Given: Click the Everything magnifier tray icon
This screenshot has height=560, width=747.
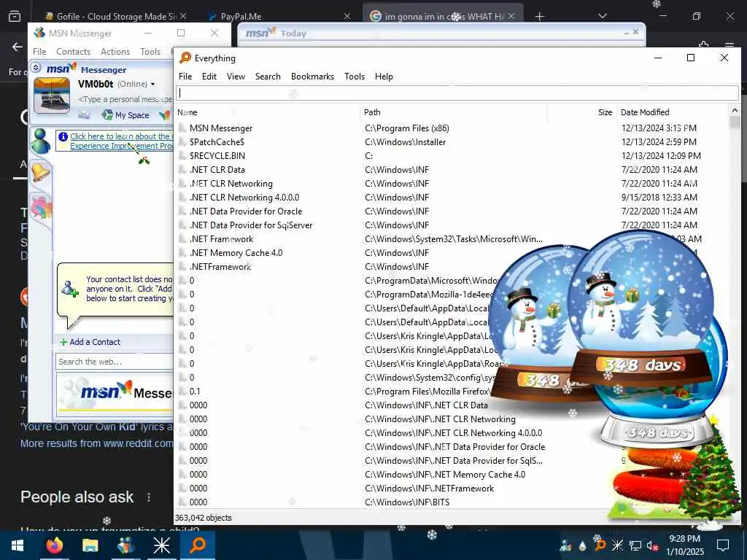Looking at the screenshot, I should pos(600,545).
